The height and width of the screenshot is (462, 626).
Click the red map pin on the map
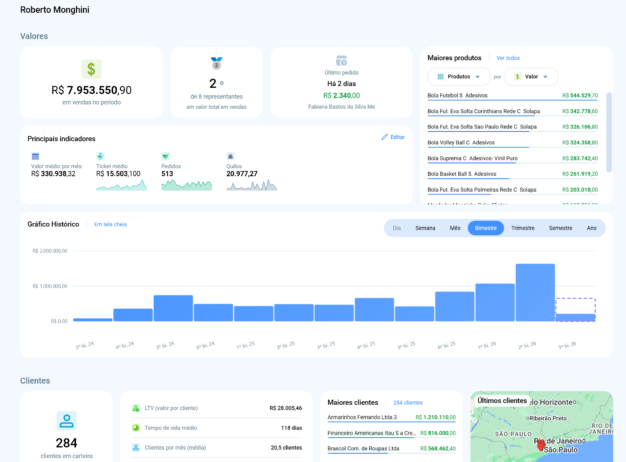(x=541, y=445)
